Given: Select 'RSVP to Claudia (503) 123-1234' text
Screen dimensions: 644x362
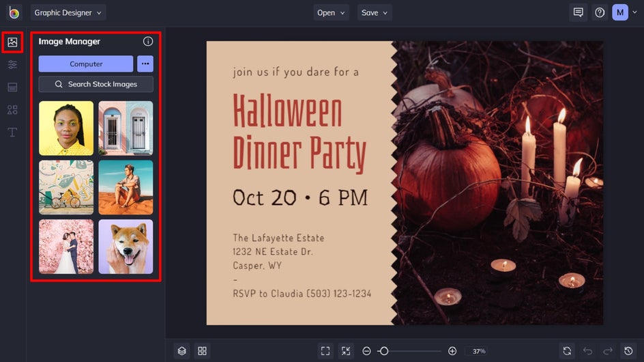Looking at the screenshot, I should click(302, 293).
